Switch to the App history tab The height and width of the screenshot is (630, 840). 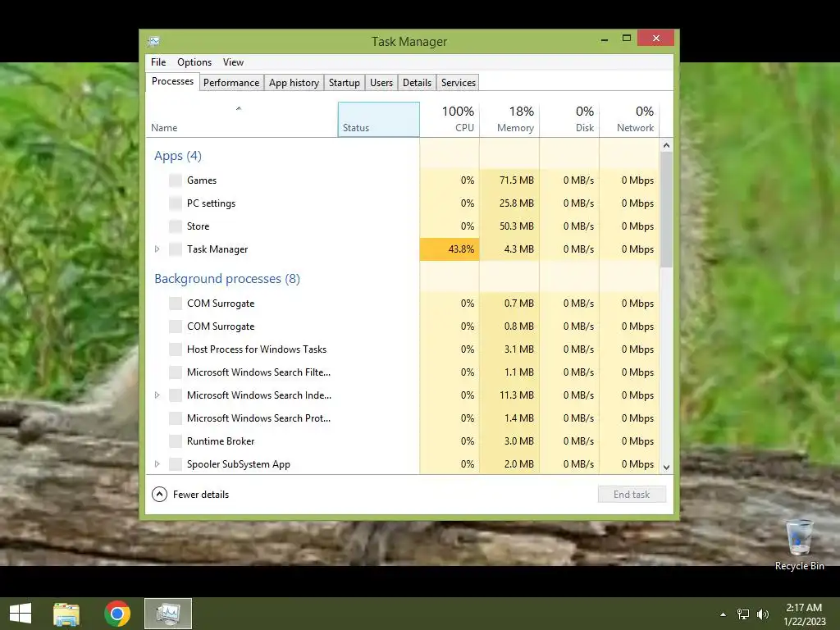(x=294, y=83)
